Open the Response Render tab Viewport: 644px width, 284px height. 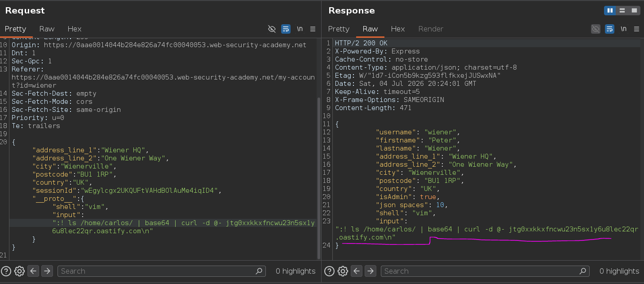pyautogui.click(x=431, y=29)
